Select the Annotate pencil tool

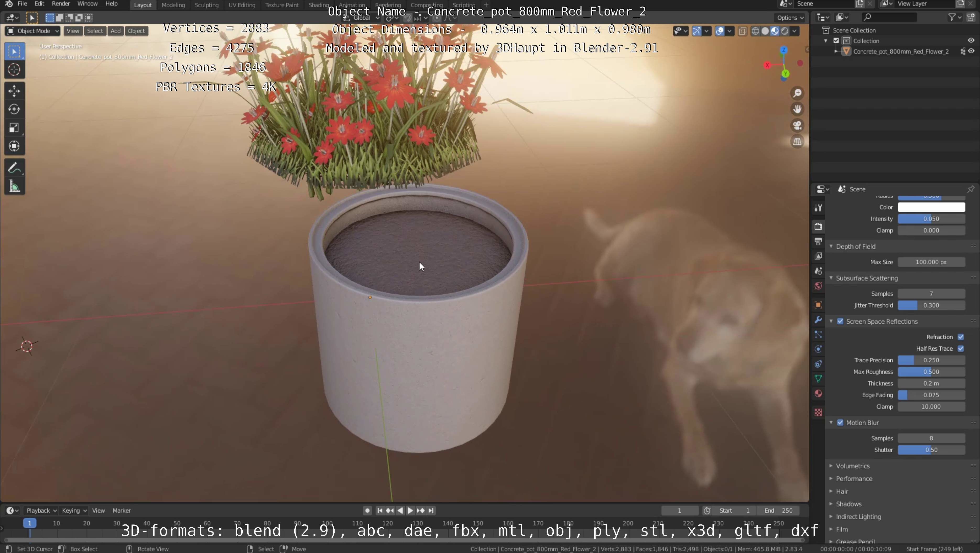14,168
